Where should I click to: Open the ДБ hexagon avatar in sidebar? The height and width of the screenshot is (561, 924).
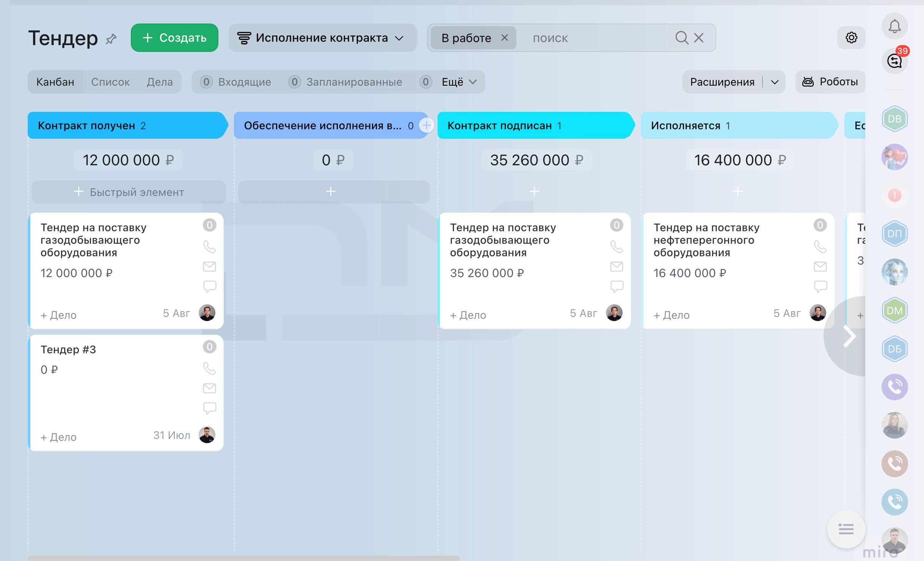pyautogui.click(x=894, y=349)
